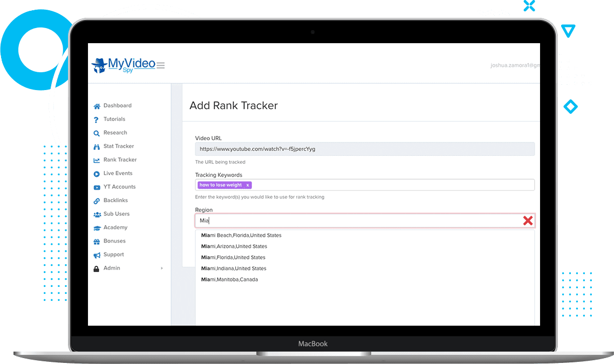Open Academy page

(x=115, y=228)
